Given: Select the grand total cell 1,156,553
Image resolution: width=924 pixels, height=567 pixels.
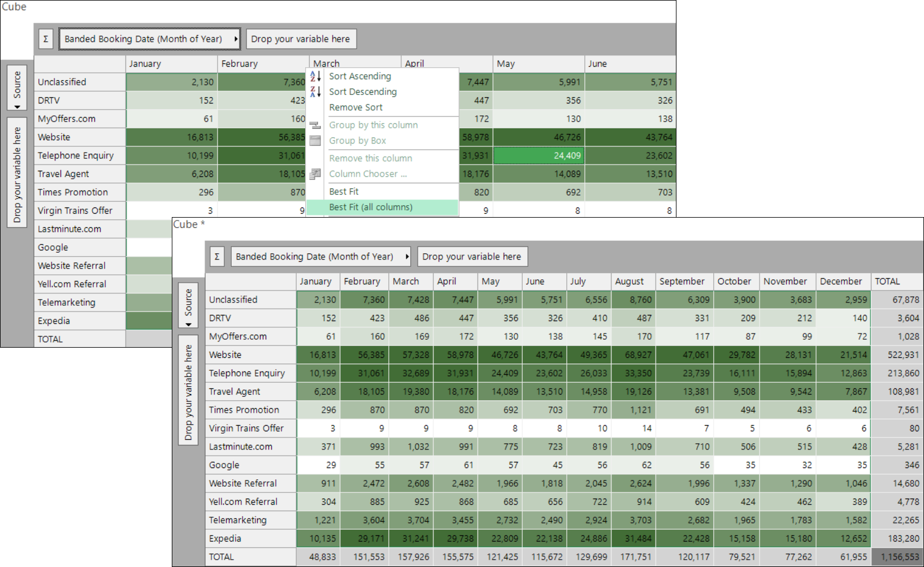Looking at the screenshot, I should pyautogui.click(x=897, y=557).
